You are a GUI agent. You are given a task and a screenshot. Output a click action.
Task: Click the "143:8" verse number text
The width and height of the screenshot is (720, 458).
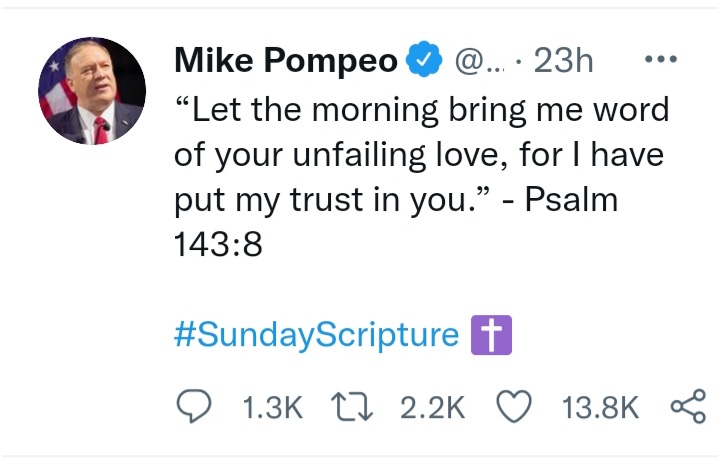point(218,244)
